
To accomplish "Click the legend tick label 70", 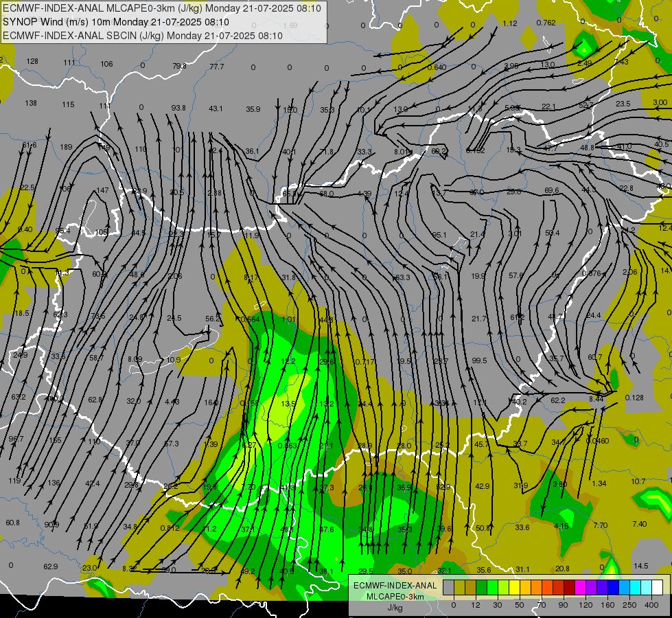I will pyautogui.click(x=542, y=605).
